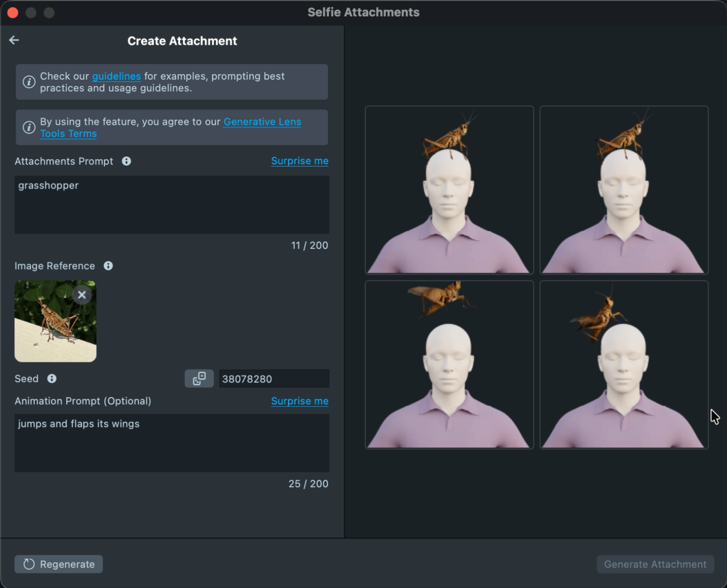The height and width of the screenshot is (588, 727).
Task: Click the back arrow icon
Action: pyautogui.click(x=14, y=40)
